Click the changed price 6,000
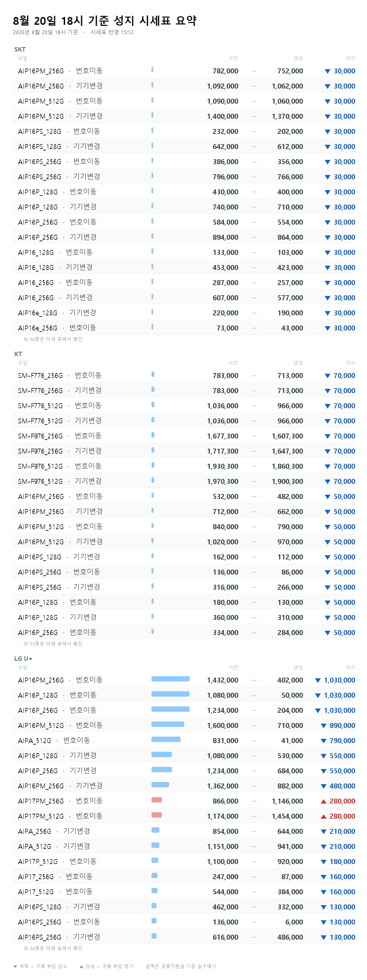The width and height of the screenshot is (367, 980). tap(294, 922)
